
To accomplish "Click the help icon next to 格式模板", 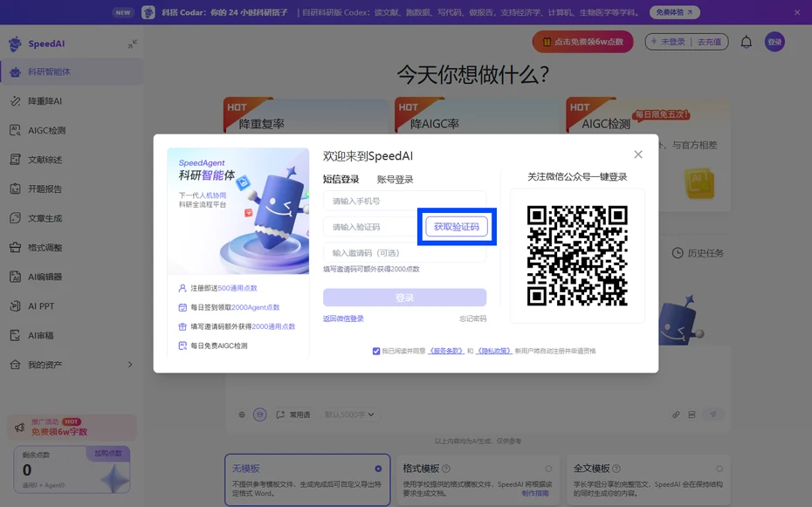I will [x=446, y=469].
